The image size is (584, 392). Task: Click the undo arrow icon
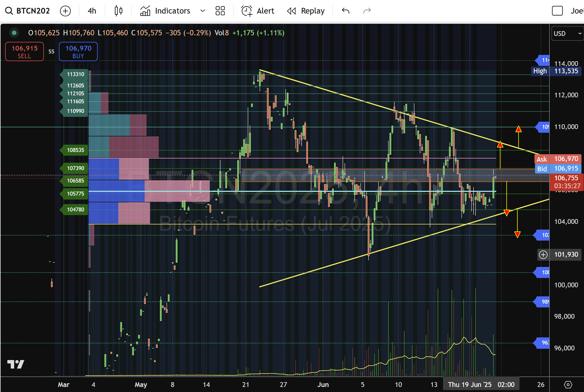[x=345, y=11]
